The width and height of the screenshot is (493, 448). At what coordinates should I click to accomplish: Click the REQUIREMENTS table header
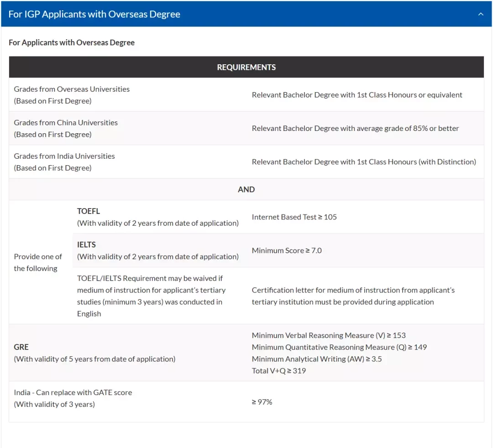point(246,67)
